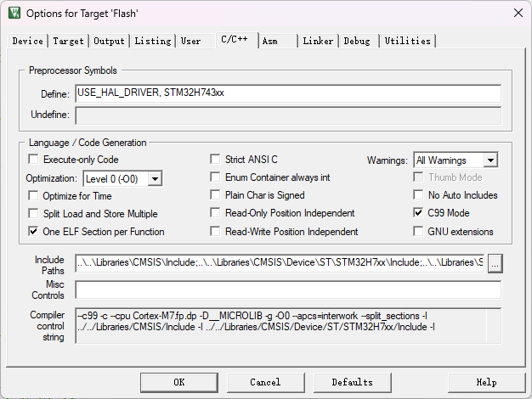
Task: Click the Include Paths field
Action: pos(280,263)
